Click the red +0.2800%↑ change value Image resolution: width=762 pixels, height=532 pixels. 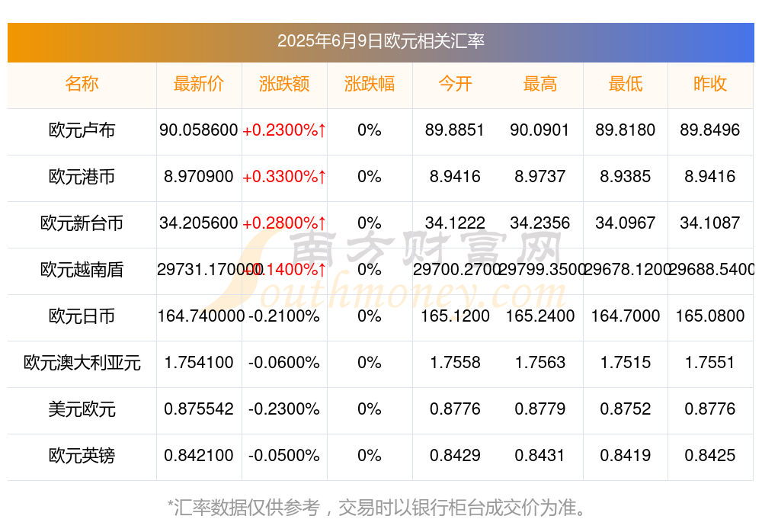(284, 223)
